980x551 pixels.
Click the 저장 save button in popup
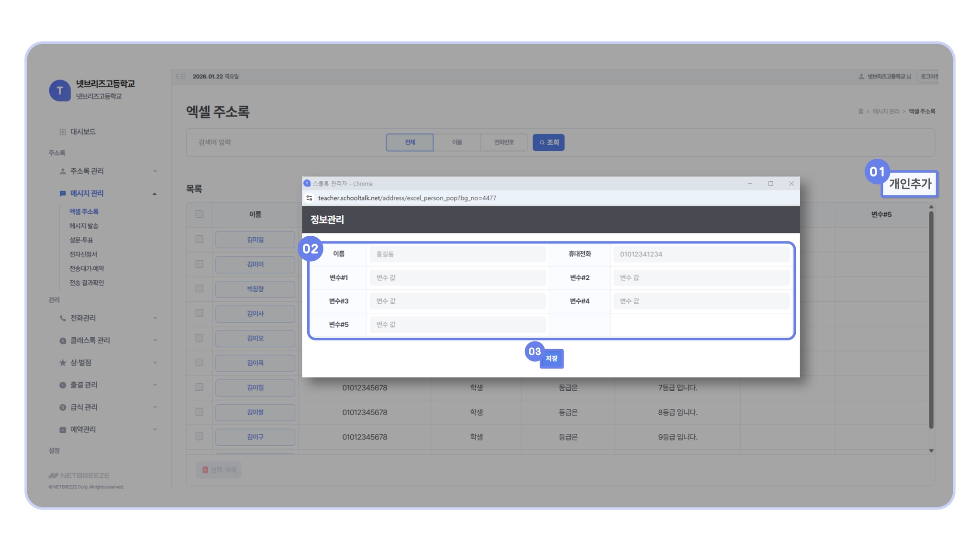551,359
